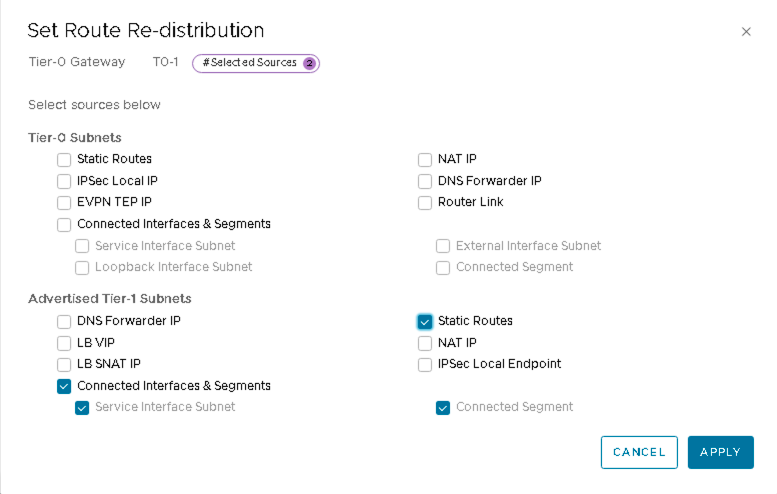The height and width of the screenshot is (494, 777).
Task: Uncheck Advertised Tier-1 Static Routes
Action: [425, 321]
